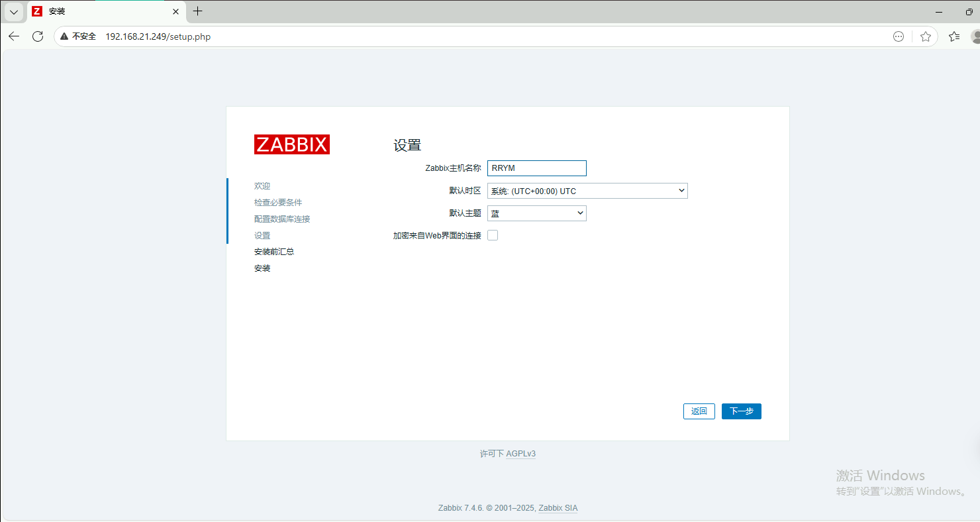Focus the Zabbix主机名称 input field

(536, 168)
